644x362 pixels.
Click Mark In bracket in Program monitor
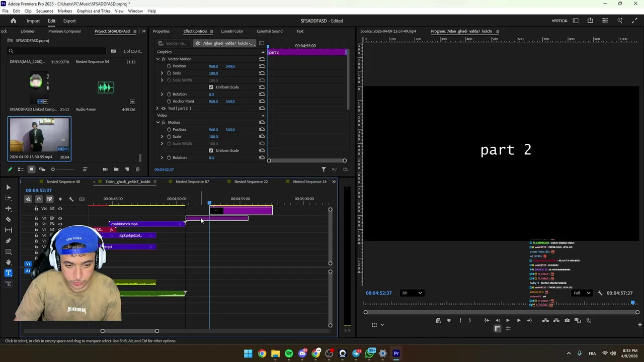point(460,320)
